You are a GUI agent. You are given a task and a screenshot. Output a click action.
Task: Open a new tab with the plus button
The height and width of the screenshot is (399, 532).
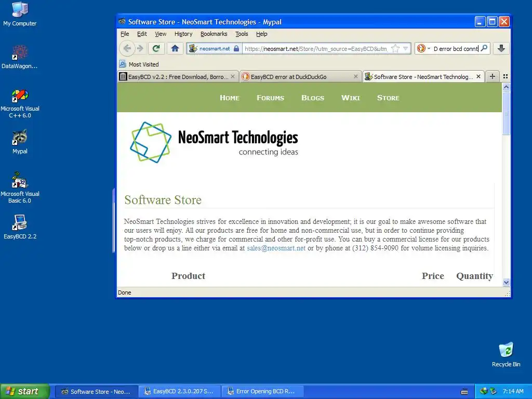493,76
